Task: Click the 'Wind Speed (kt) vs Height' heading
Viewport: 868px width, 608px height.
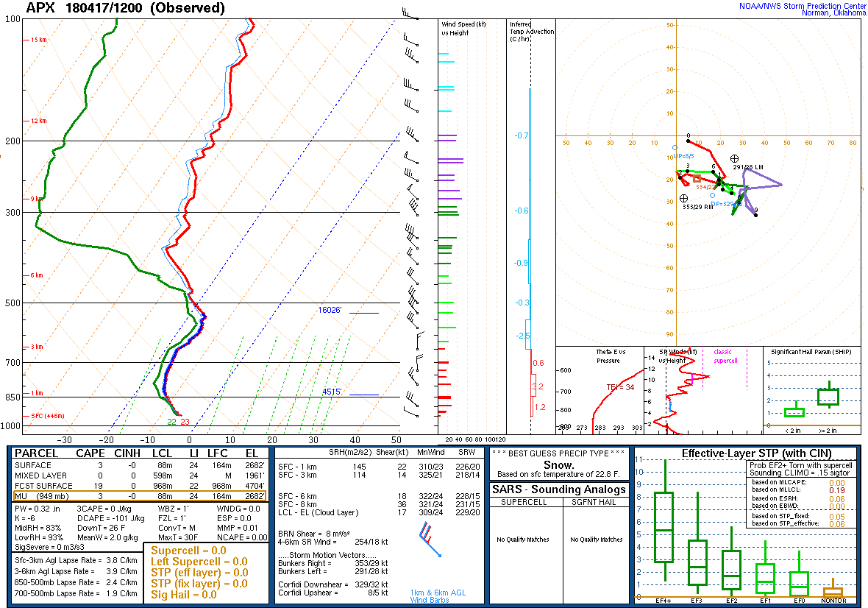Action: tap(464, 28)
